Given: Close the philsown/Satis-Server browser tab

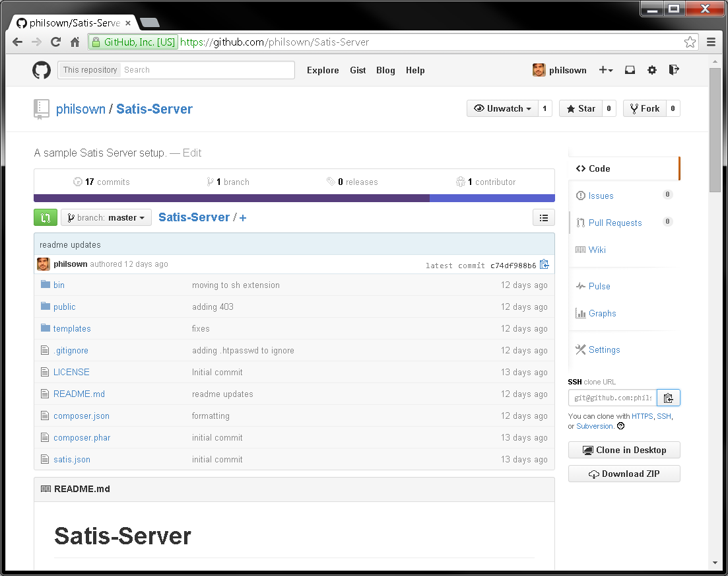Looking at the screenshot, I should point(128,22).
